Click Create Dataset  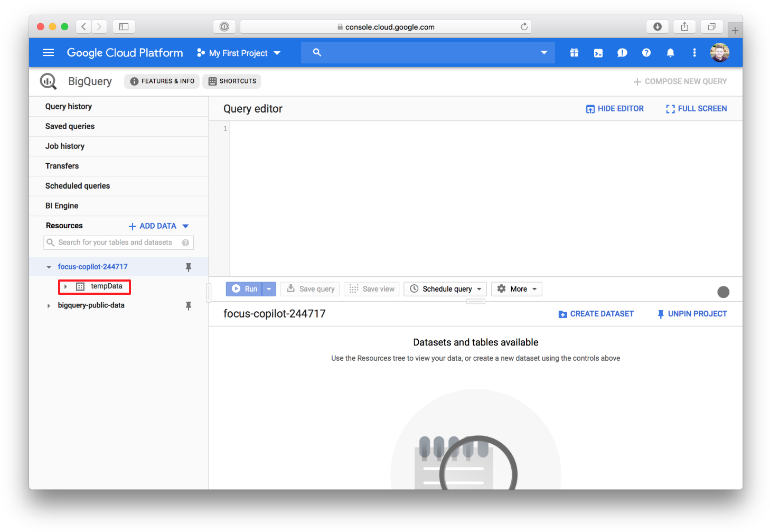[596, 314]
